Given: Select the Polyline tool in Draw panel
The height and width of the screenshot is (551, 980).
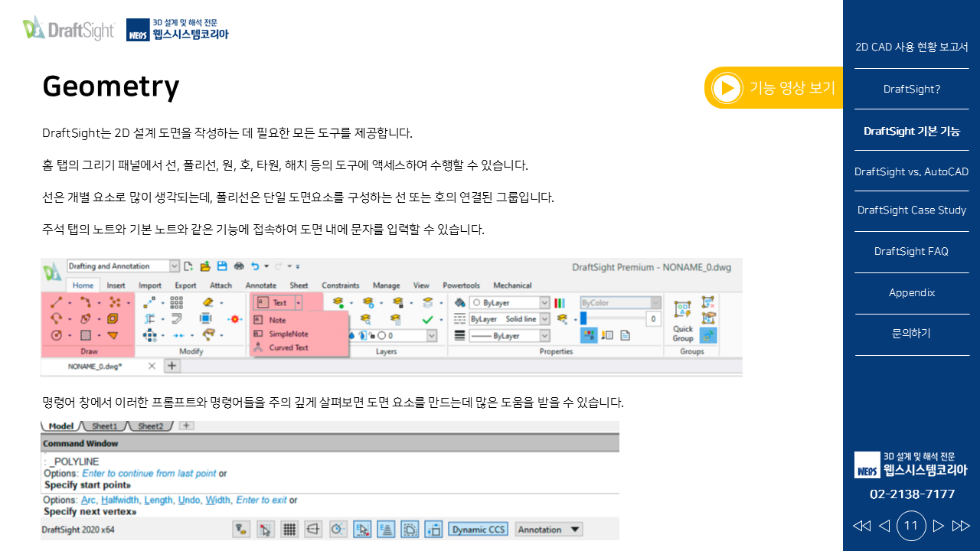Looking at the screenshot, I should tap(86, 303).
